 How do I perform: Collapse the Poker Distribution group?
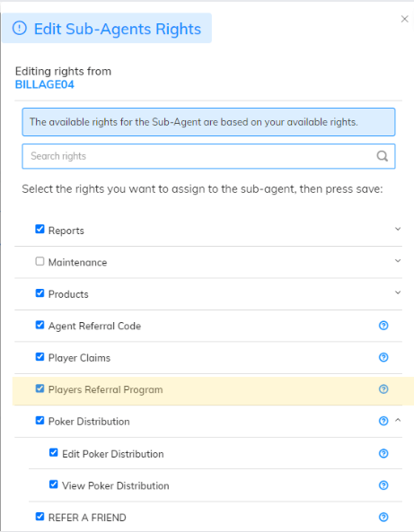pyautogui.click(x=398, y=421)
